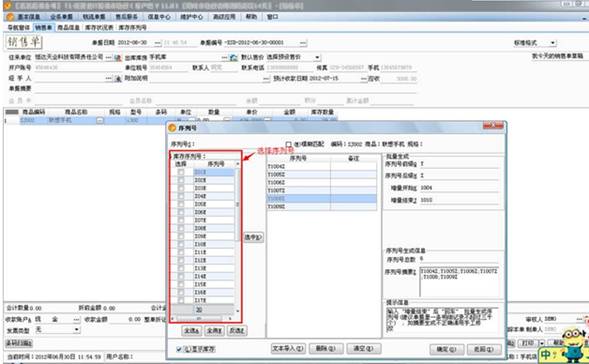589x364 pixels.
Task: Click the customer lookup icon beside 往来单位
Action: (118, 58)
